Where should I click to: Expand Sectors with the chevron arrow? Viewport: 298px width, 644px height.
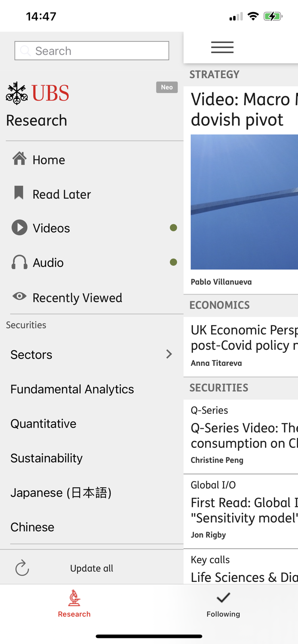click(169, 354)
